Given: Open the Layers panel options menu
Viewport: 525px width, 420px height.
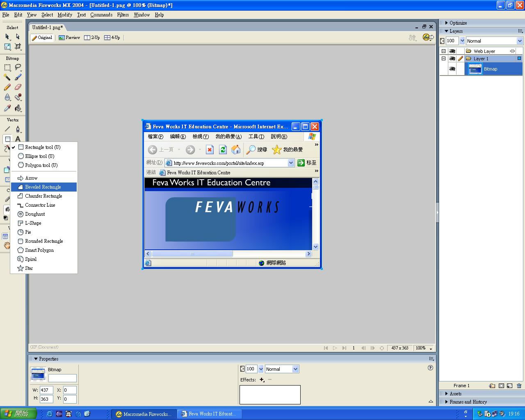Looking at the screenshot, I should coord(520,31).
